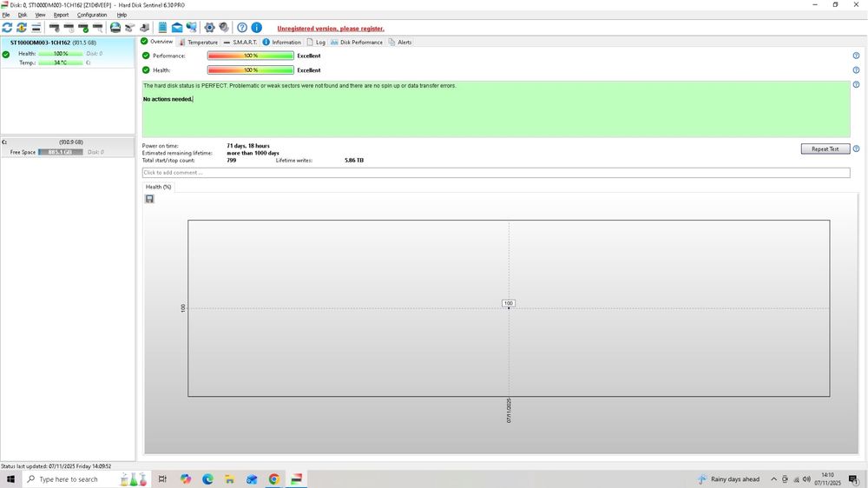Click the 100 data point on graph

coord(509,304)
